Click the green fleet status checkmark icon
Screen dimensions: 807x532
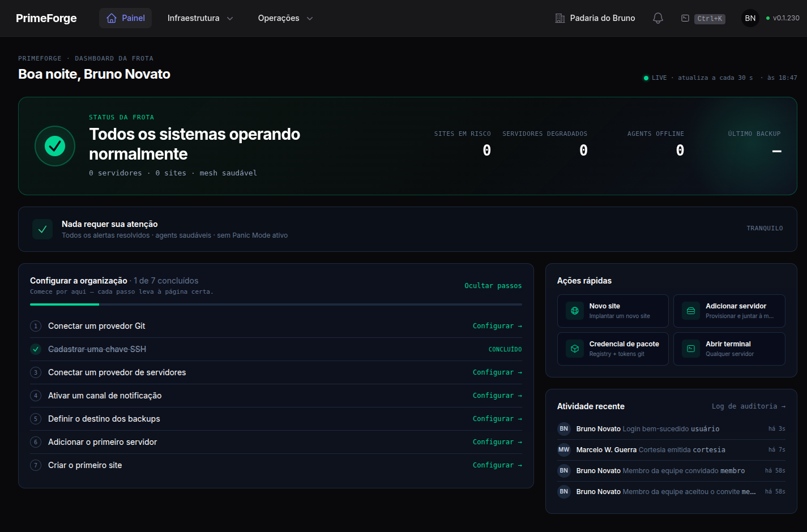55,146
